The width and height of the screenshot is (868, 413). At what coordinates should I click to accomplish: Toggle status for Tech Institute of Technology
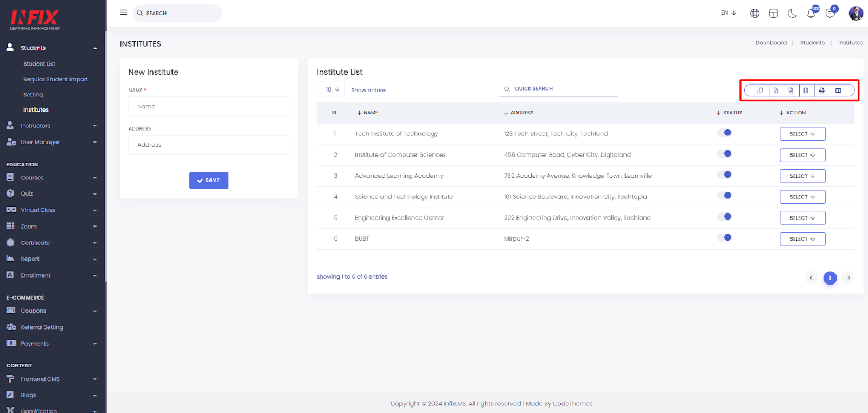coord(724,133)
